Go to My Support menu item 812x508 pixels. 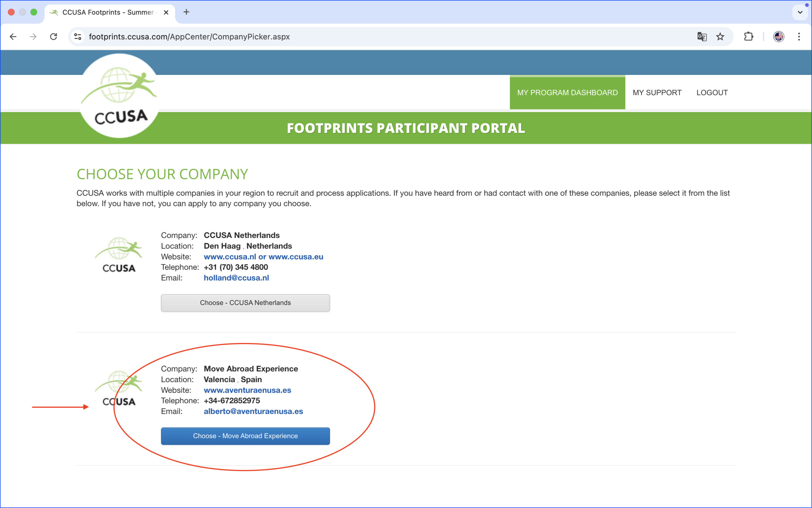point(657,93)
